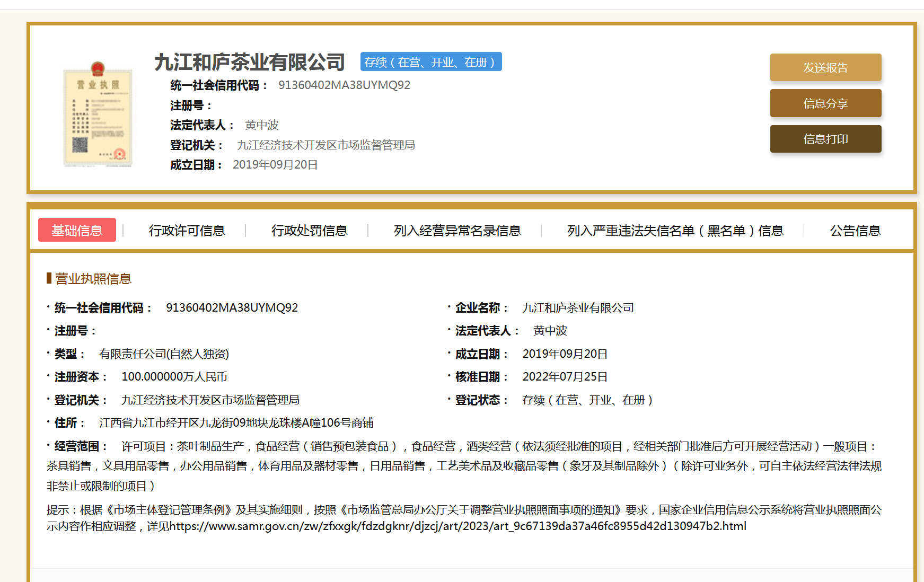Click the 信息打印 button
Viewport: 924px width, 582px height.
pyautogui.click(x=825, y=139)
